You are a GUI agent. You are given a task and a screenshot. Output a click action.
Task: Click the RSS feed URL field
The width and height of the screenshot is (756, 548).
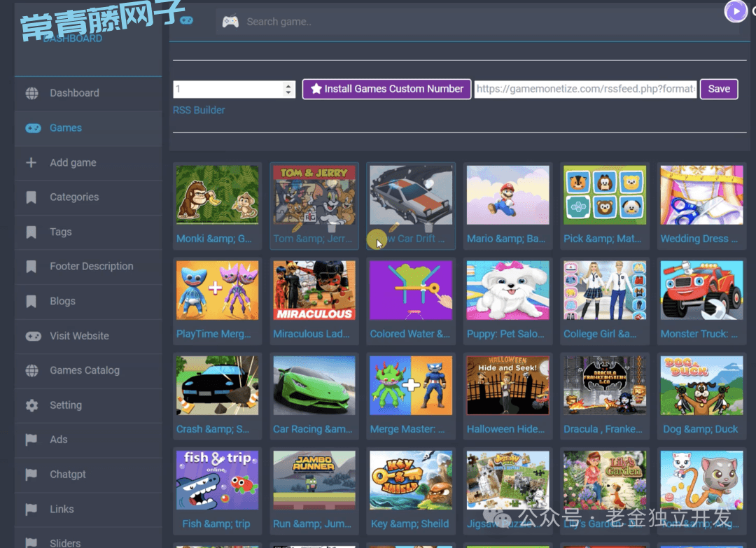coord(585,89)
